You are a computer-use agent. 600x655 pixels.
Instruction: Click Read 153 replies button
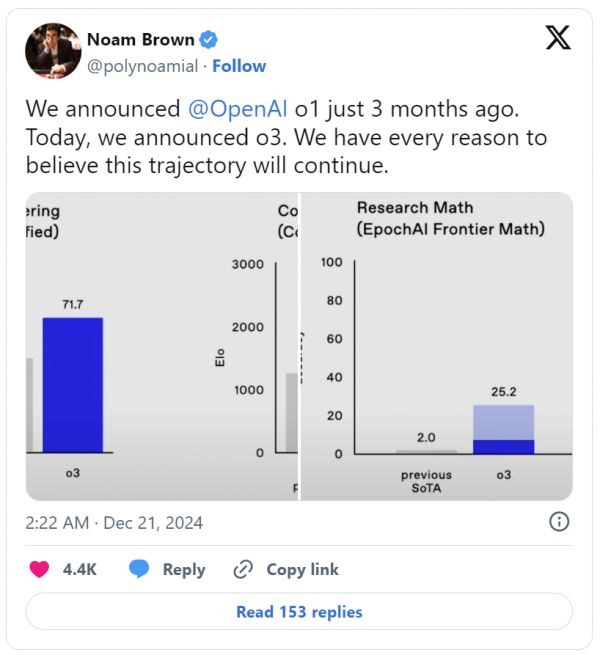[299, 611]
